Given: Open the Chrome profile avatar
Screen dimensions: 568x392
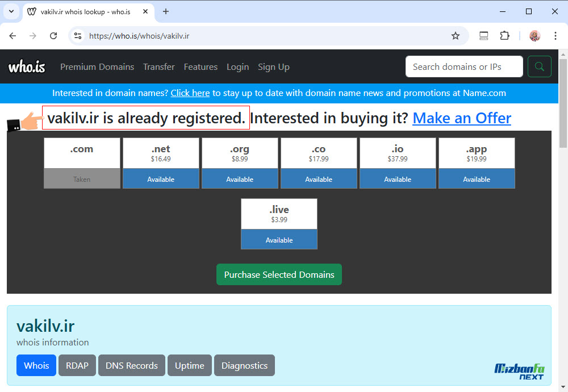Looking at the screenshot, I should (534, 36).
